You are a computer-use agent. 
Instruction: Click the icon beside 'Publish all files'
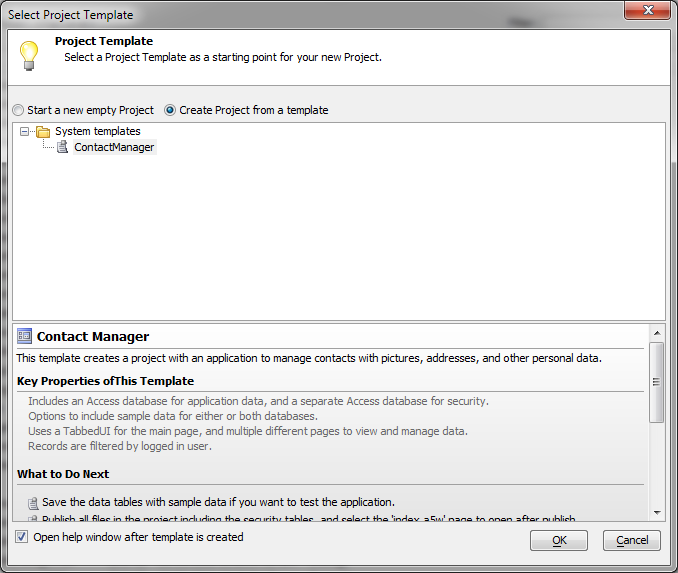(33, 518)
